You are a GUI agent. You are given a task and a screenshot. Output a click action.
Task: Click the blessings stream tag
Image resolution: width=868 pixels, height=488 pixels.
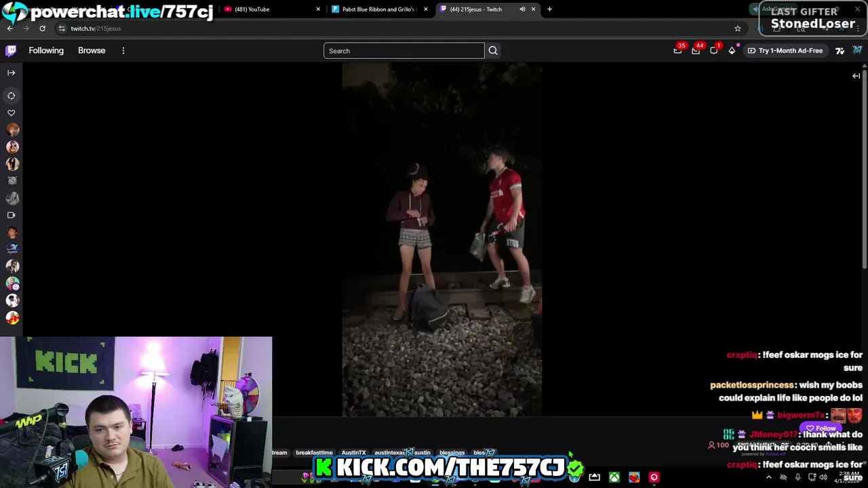pyautogui.click(x=452, y=453)
